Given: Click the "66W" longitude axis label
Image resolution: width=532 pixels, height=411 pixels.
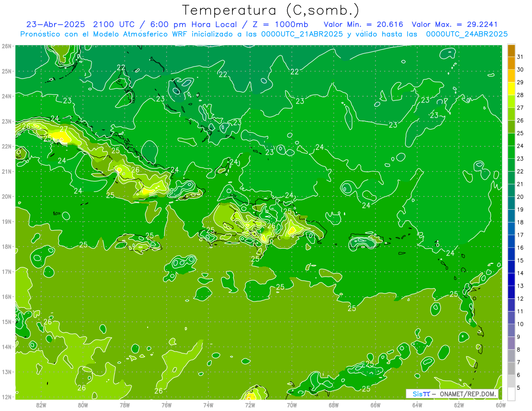Looking at the screenshot, I should pyautogui.click(x=375, y=405).
